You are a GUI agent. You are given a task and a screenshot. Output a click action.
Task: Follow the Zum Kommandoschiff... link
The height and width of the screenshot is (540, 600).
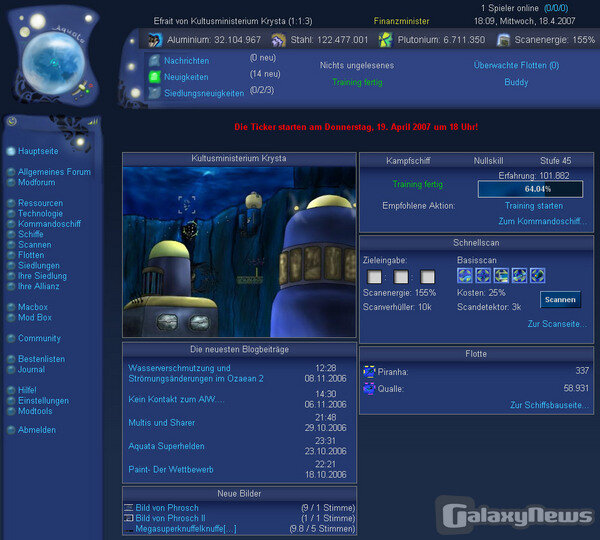542,221
